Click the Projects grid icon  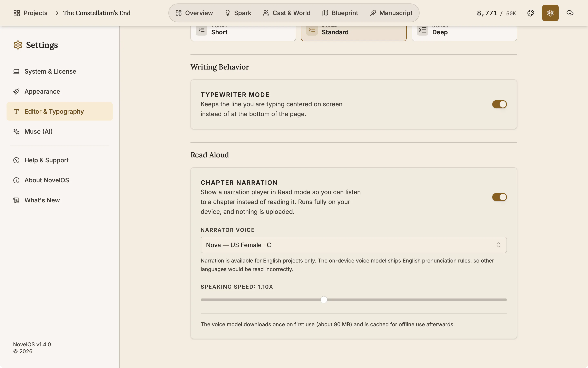click(17, 13)
